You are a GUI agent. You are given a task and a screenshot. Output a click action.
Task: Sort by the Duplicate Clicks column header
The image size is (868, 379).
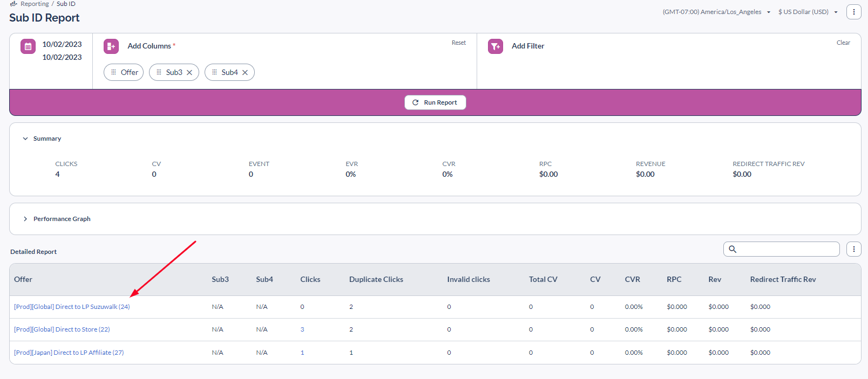click(376, 279)
